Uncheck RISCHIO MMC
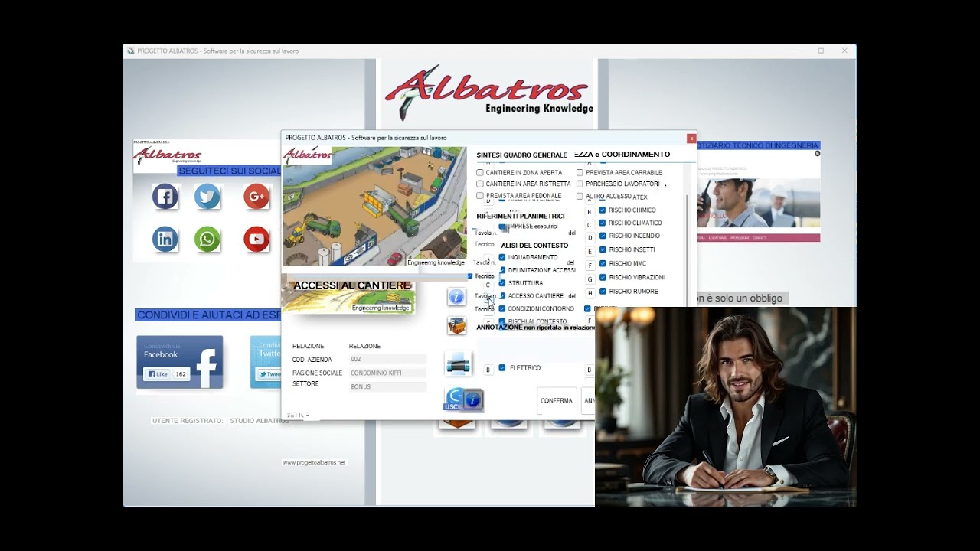Screen dimensions: 980x551 [x=603, y=263]
